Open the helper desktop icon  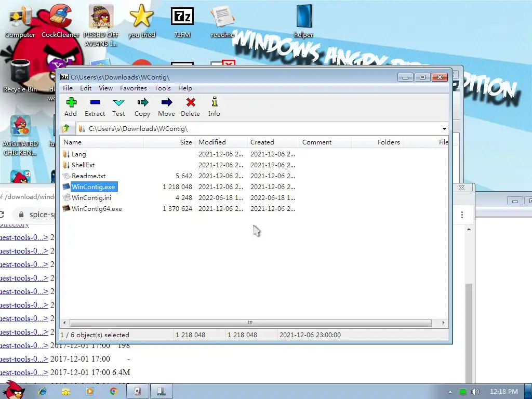coord(303,20)
